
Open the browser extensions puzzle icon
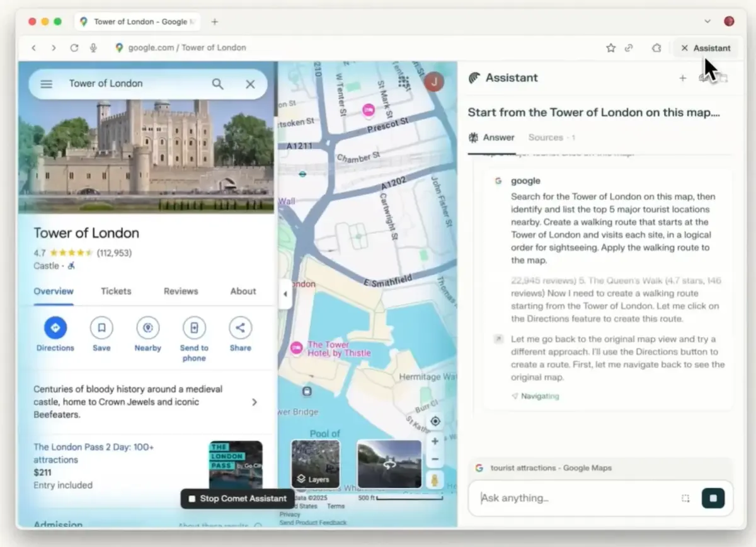click(x=656, y=48)
